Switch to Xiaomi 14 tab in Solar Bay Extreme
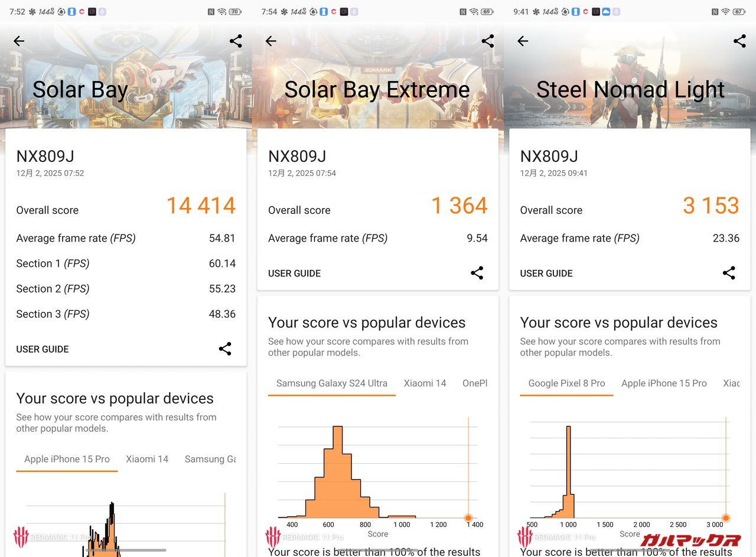756x557 pixels. 425,383
